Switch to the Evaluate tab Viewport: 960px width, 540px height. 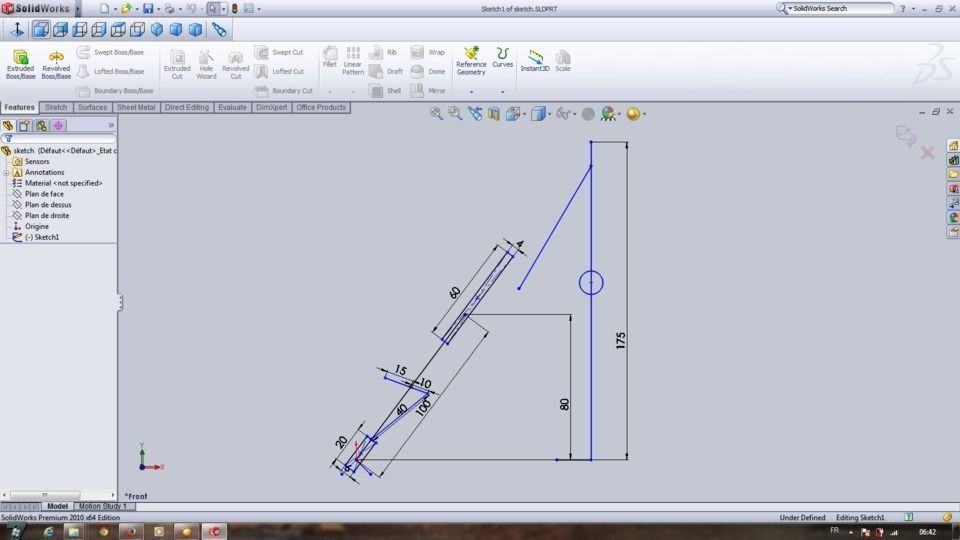pyautogui.click(x=232, y=107)
